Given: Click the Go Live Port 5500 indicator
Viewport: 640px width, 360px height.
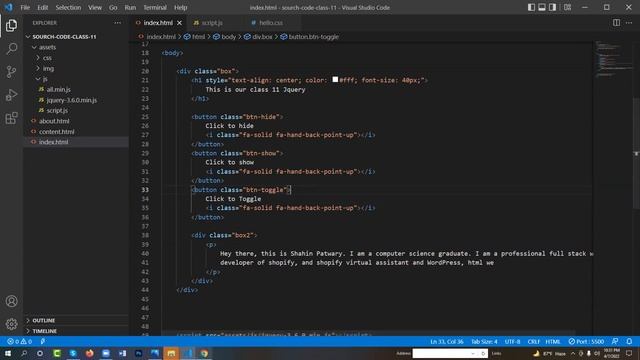Looking at the screenshot, I should point(586,341).
